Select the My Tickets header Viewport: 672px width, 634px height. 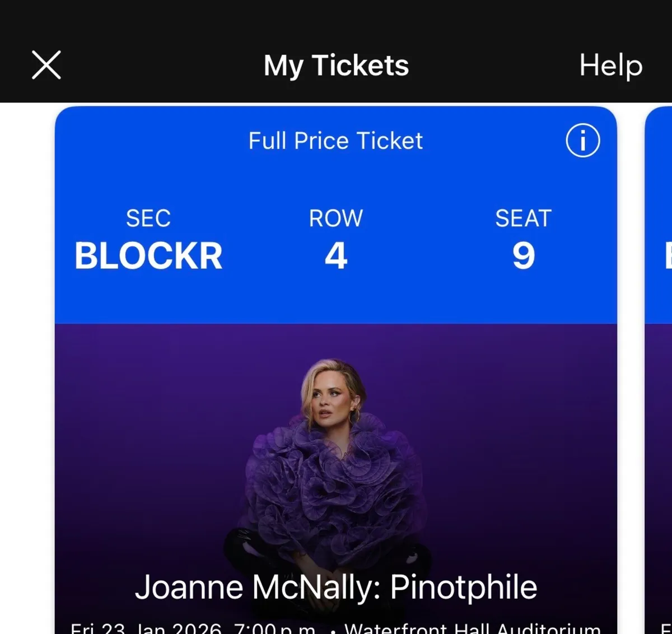click(336, 65)
